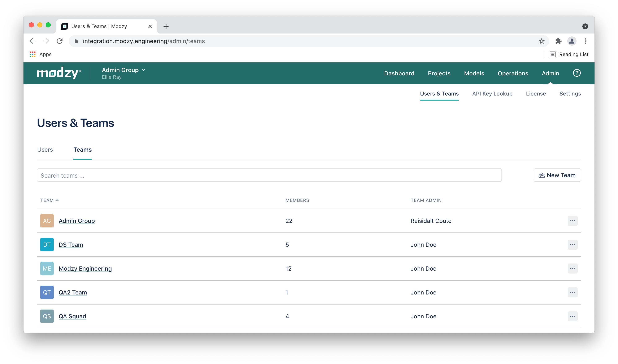The width and height of the screenshot is (618, 364).
Task: Go back in browser history
Action: point(33,41)
